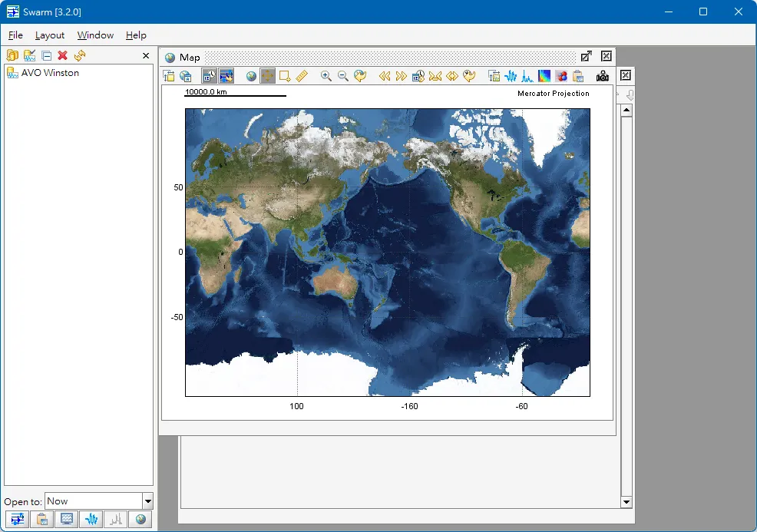The width and height of the screenshot is (757, 532).
Task: Compress the time axis inward-arrows icon
Action: coord(435,76)
